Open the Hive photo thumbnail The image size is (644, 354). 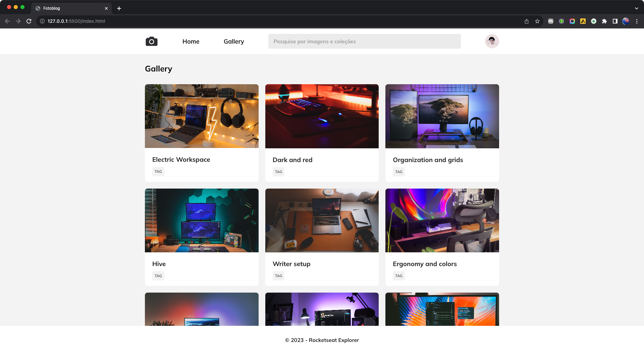[x=202, y=220]
